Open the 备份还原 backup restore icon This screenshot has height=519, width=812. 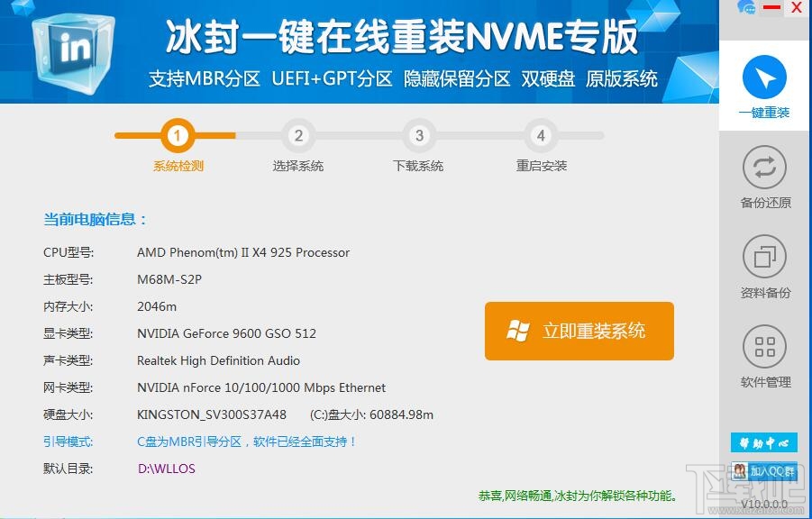click(x=764, y=168)
